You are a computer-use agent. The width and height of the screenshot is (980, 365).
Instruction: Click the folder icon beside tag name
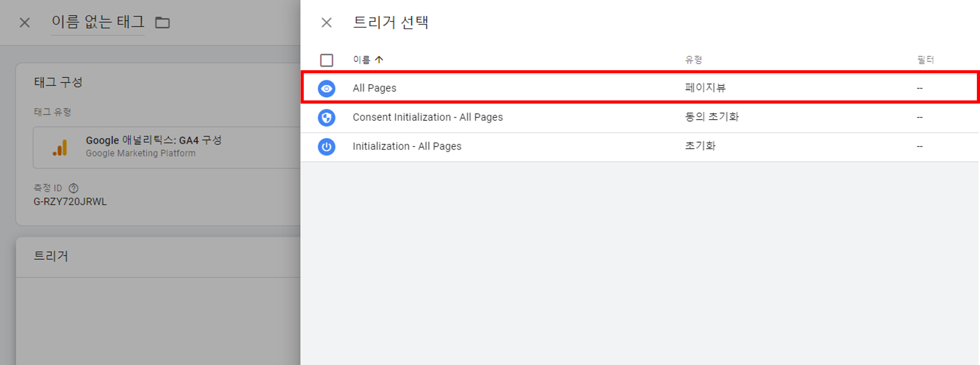tap(163, 22)
